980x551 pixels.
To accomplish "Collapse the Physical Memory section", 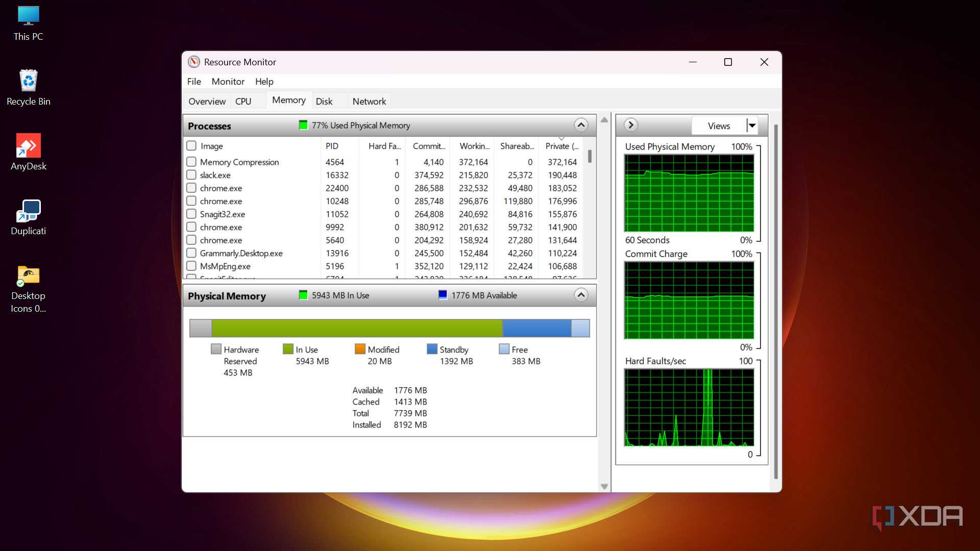I will (x=581, y=295).
